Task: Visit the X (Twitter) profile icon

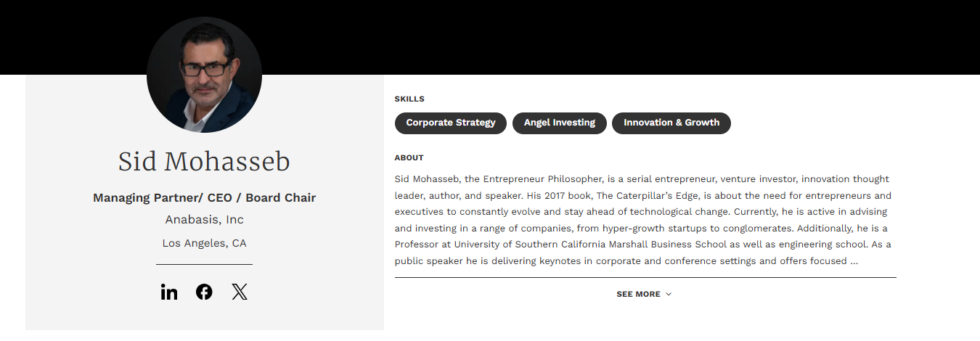Action: 240,292
